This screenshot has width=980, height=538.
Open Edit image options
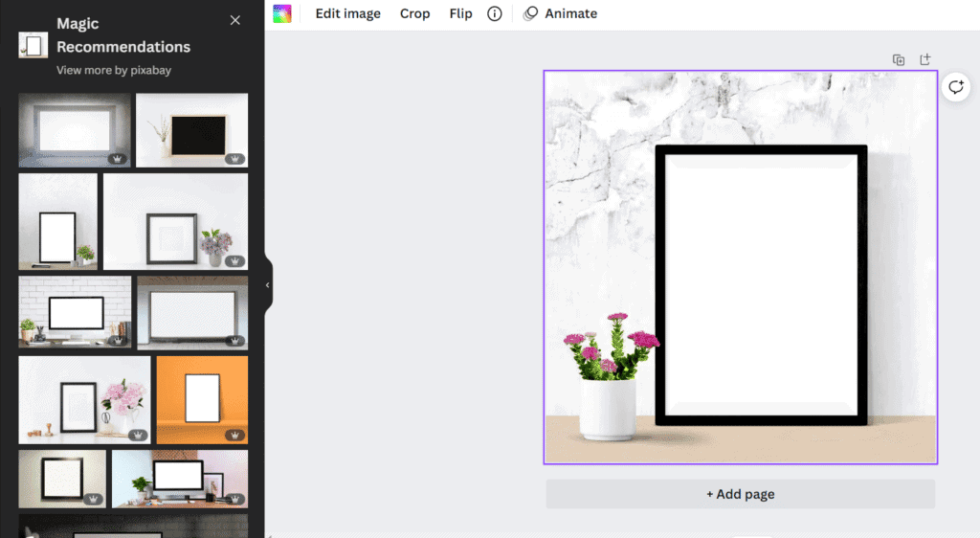coord(347,13)
